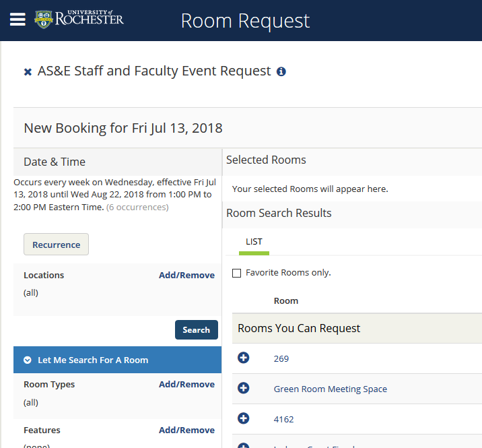The width and height of the screenshot is (482, 448).
Task: Enable Favorite Rooms only checkbox
Action: (x=236, y=273)
